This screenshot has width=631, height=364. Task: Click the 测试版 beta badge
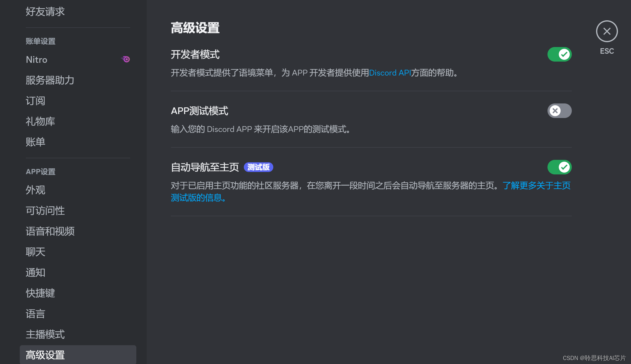258,167
